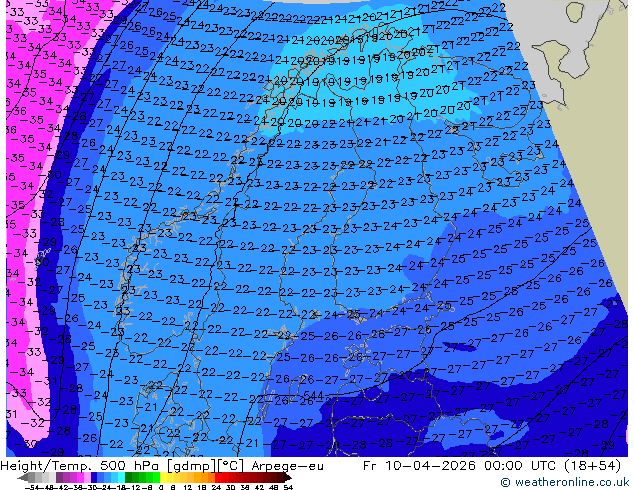Click the dark blue swatch in legend

click(94, 477)
